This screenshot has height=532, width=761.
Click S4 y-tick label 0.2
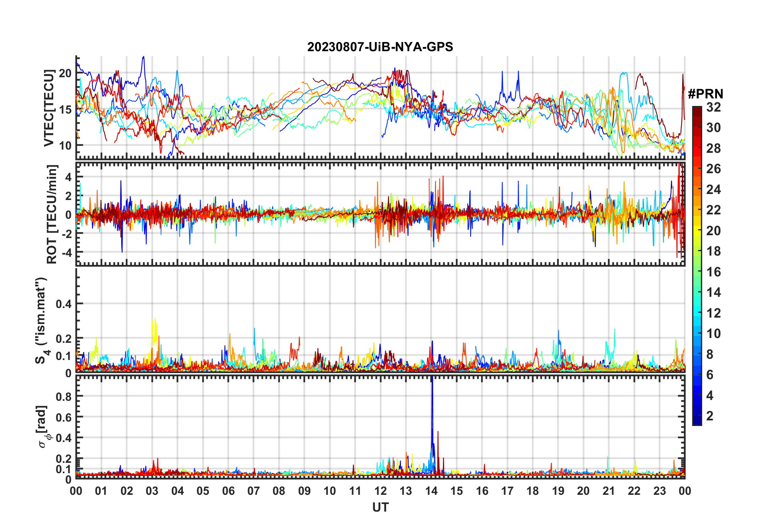tap(64, 338)
